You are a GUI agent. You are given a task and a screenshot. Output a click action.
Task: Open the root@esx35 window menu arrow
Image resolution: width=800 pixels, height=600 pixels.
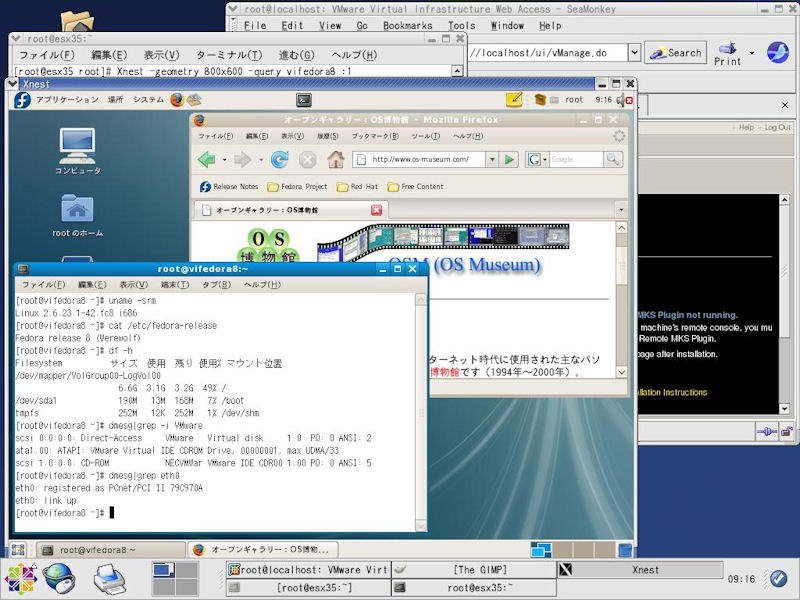(x=16, y=38)
